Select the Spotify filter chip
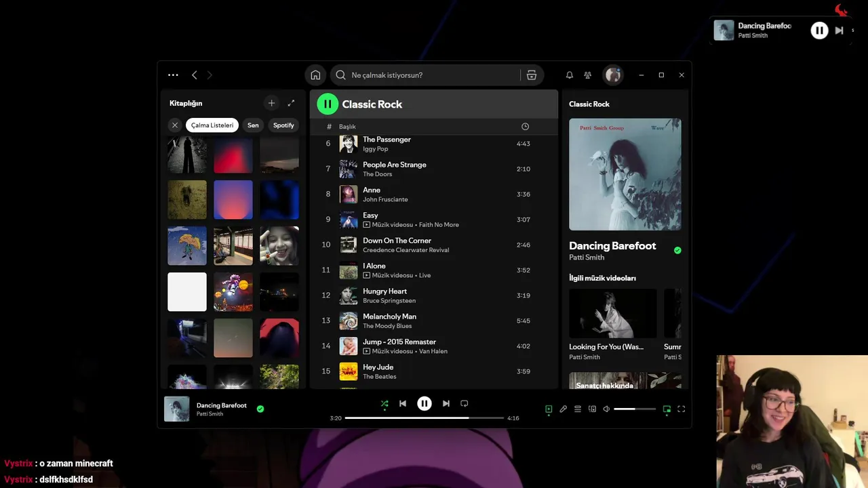The height and width of the screenshot is (488, 868). [x=283, y=125]
